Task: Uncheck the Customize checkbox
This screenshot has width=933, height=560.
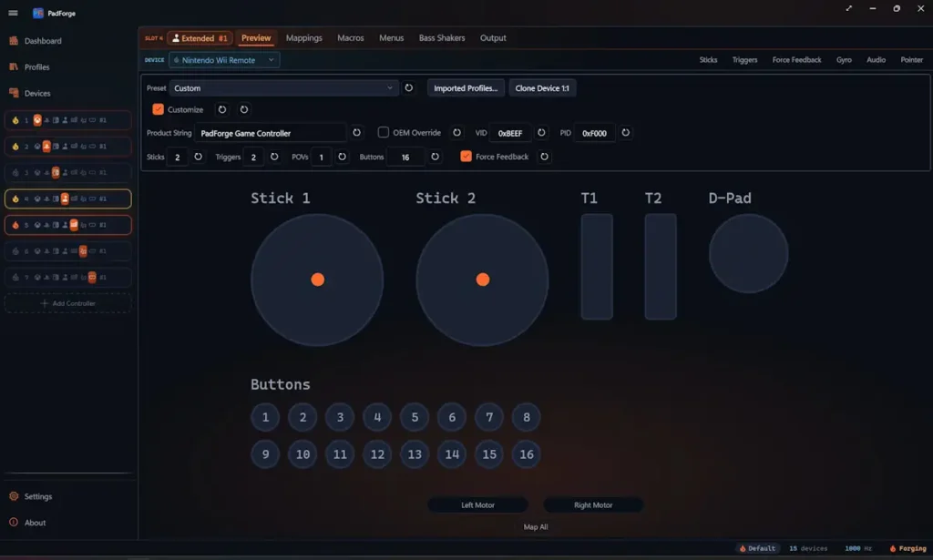Action: coord(158,109)
